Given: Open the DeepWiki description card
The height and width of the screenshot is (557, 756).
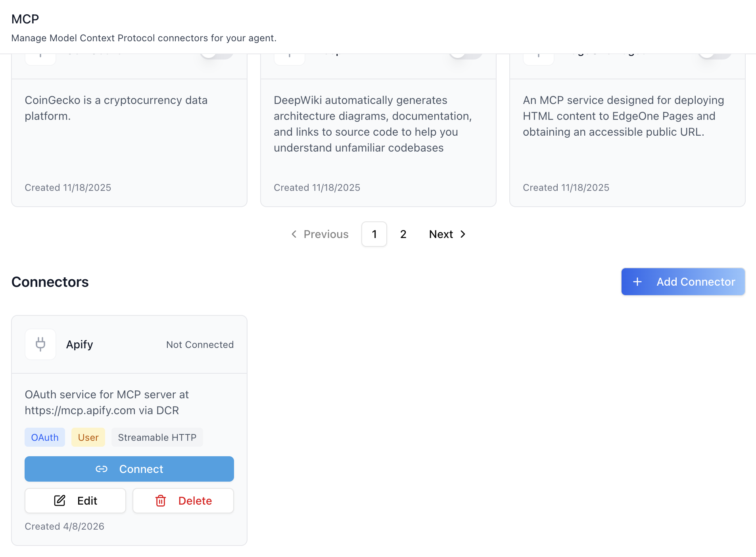Looking at the screenshot, I should (378, 143).
